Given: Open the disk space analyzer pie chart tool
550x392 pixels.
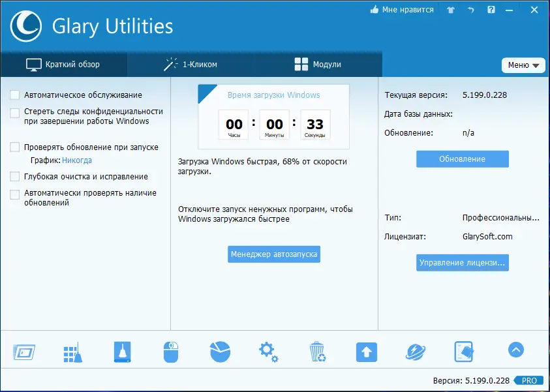Looking at the screenshot, I should [219, 351].
